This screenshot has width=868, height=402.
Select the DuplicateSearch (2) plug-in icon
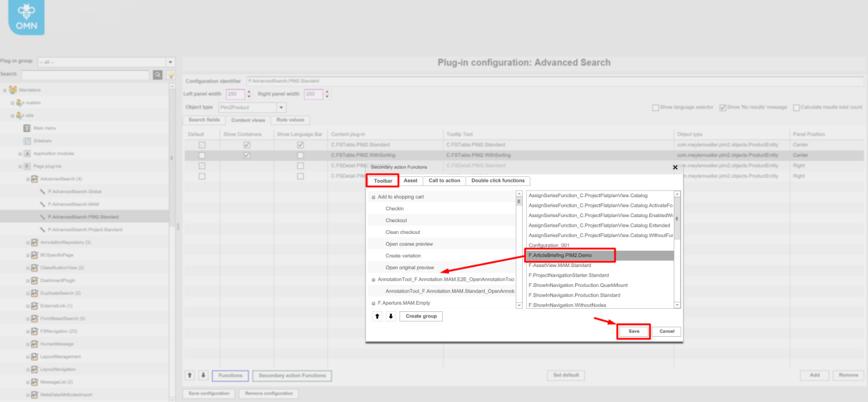(x=35, y=293)
